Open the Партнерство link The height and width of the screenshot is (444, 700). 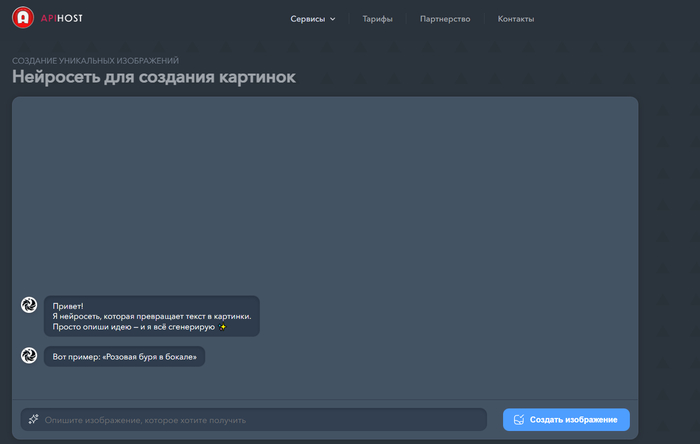(445, 19)
